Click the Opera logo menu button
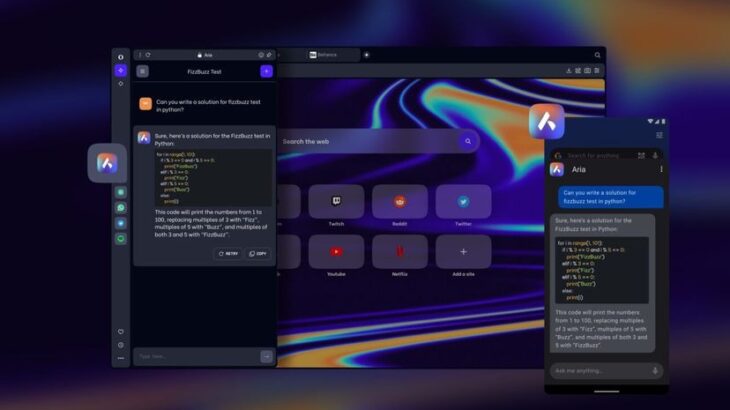 click(x=121, y=56)
